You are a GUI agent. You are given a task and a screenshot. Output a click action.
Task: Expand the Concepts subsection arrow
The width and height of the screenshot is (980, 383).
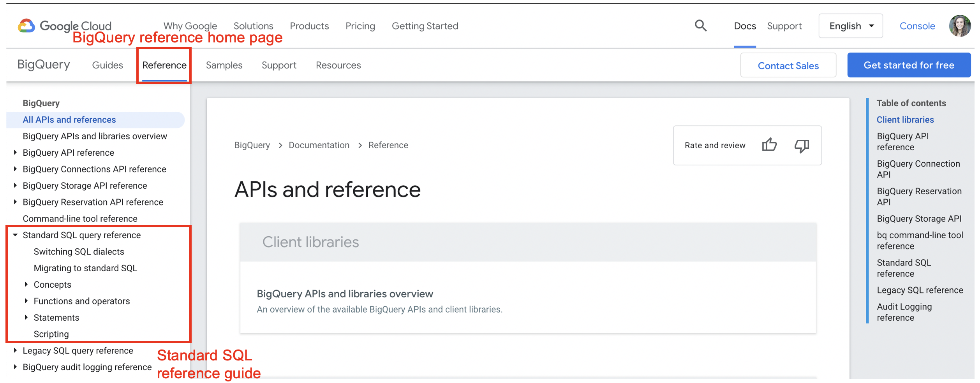click(x=26, y=285)
